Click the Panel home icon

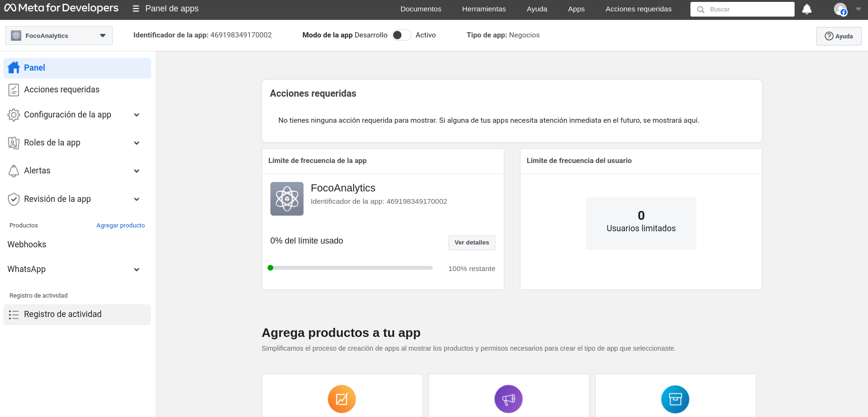[x=14, y=68]
